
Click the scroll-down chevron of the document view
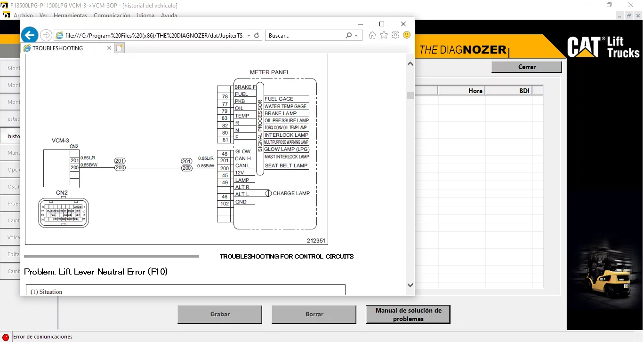410,285
